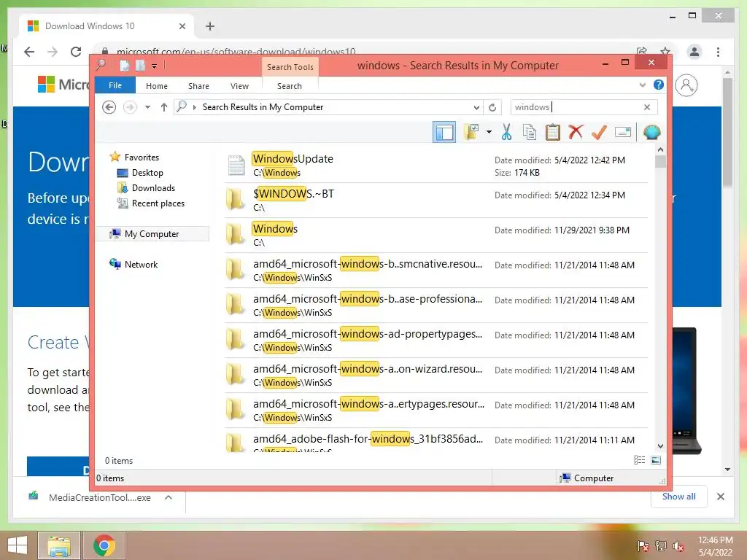Click the Up one level arrow
This screenshot has width=747, height=560.
pyautogui.click(x=164, y=107)
